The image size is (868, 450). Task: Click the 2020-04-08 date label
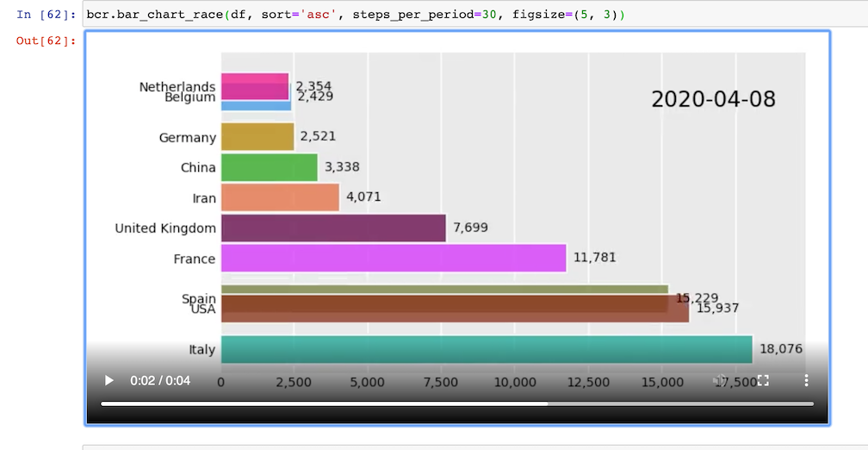[x=713, y=98]
